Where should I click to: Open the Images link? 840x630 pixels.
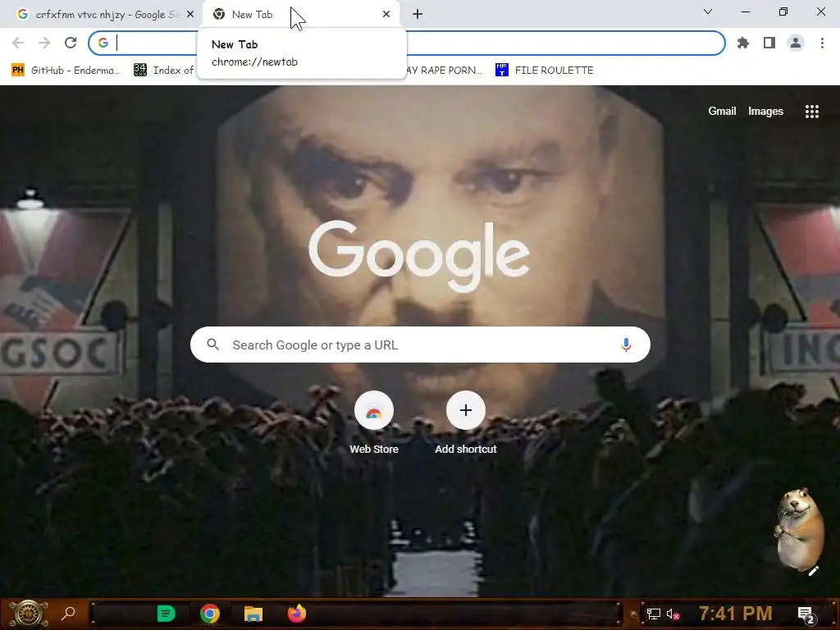point(765,111)
